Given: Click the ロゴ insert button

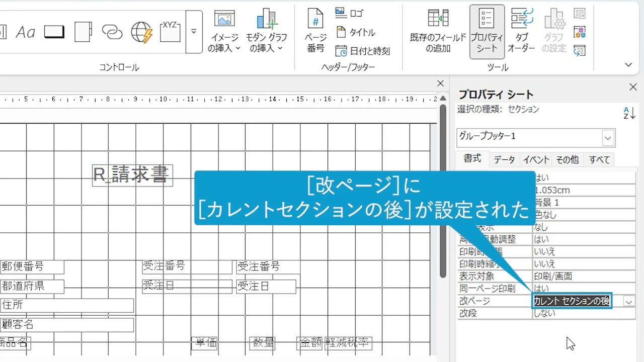Looking at the screenshot, I should (349, 13).
